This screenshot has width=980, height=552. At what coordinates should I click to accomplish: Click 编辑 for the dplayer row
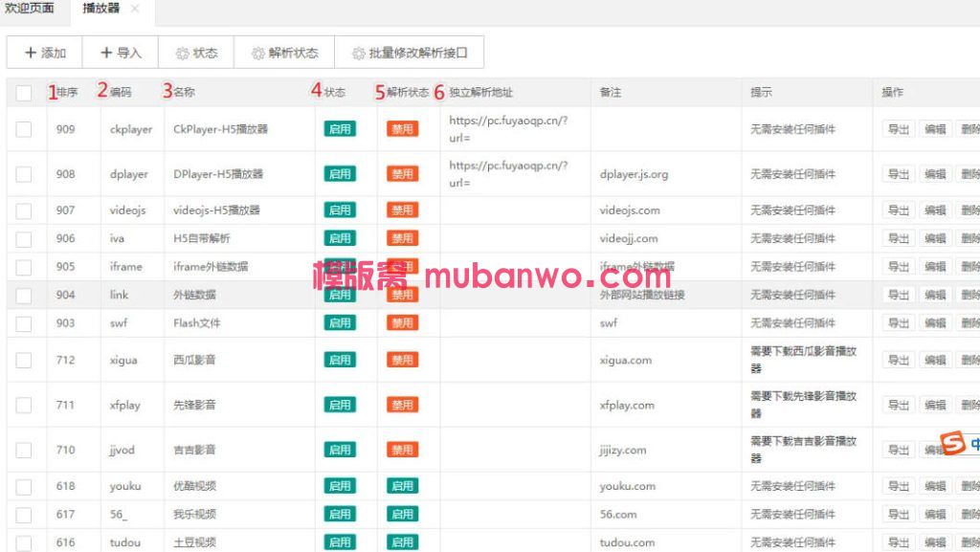click(935, 174)
